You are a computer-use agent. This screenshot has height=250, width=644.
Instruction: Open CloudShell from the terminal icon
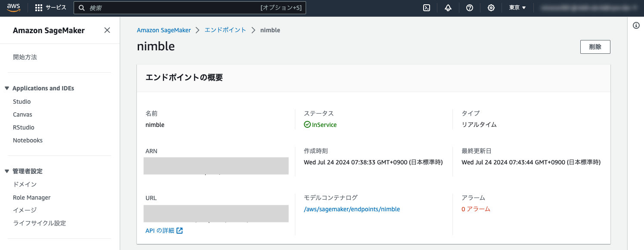(426, 7)
